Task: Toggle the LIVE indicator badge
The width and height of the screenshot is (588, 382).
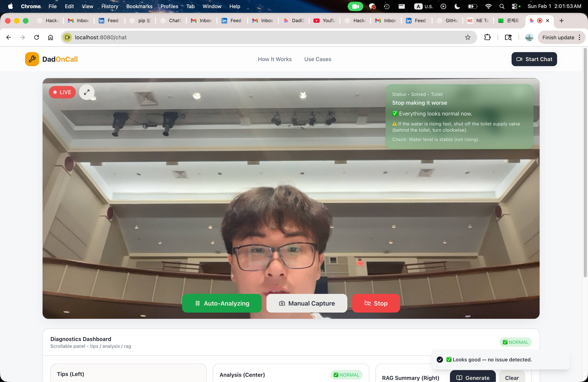Action: [x=62, y=92]
